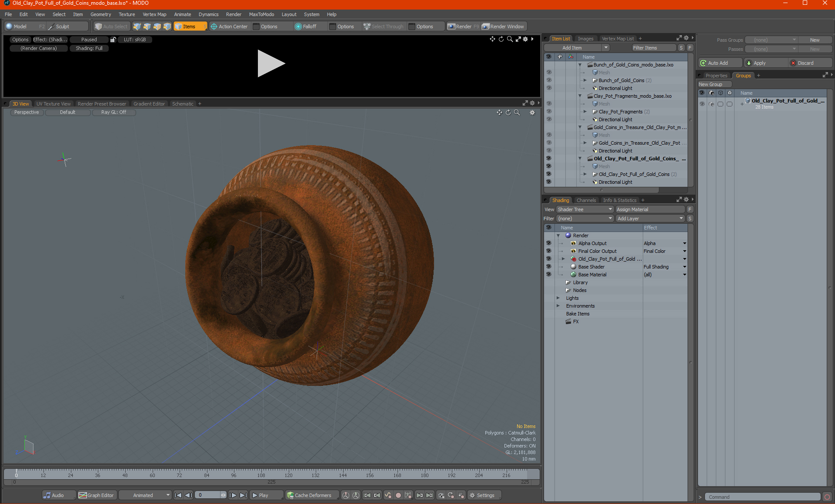Open the MaxToModo menu
Screen dimensions: 835x504
click(261, 14)
